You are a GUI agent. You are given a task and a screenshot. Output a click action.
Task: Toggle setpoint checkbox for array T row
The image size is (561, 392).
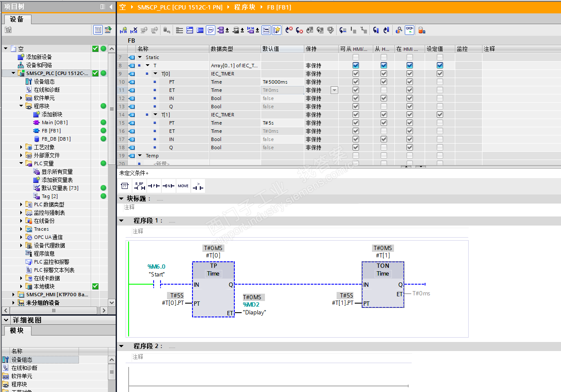(440, 66)
